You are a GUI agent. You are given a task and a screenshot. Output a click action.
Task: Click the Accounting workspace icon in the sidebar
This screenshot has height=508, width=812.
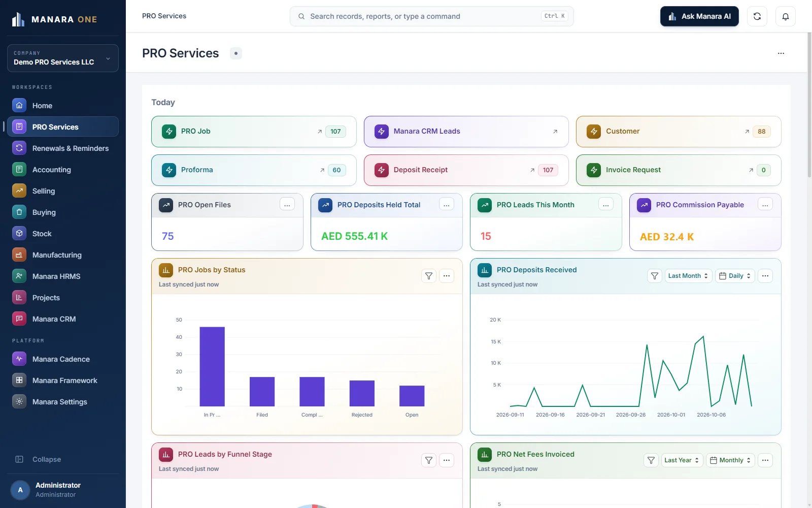click(x=19, y=170)
